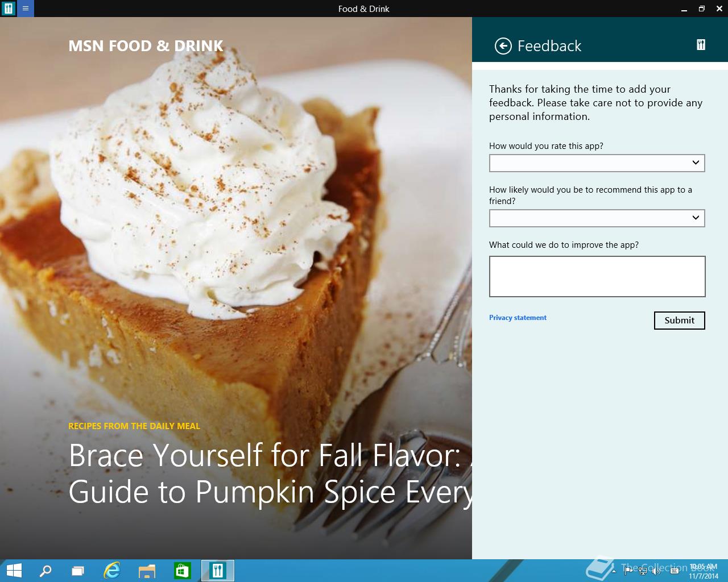Open the Privacy statement link
This screenshot has width=728, height=582.
point(518,318)
